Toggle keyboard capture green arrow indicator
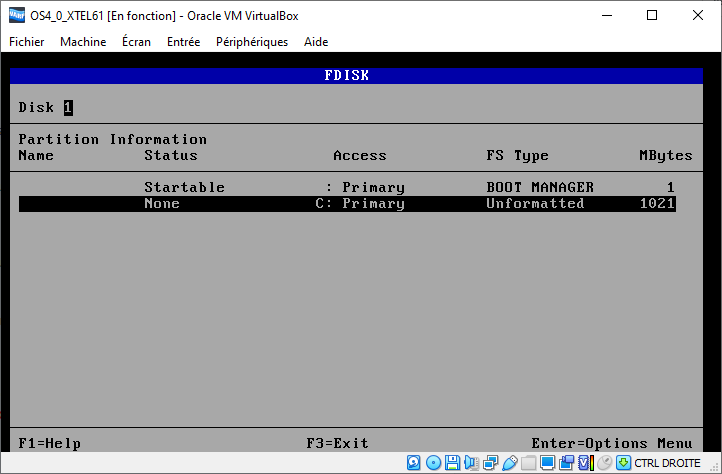722x474 pixels. coord(623,463)
